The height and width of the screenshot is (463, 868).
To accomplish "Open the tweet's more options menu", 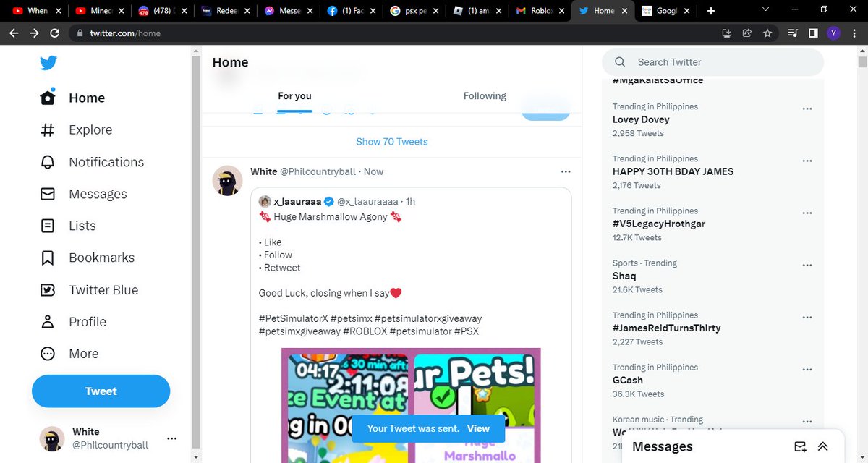I will tap(566, 171).
